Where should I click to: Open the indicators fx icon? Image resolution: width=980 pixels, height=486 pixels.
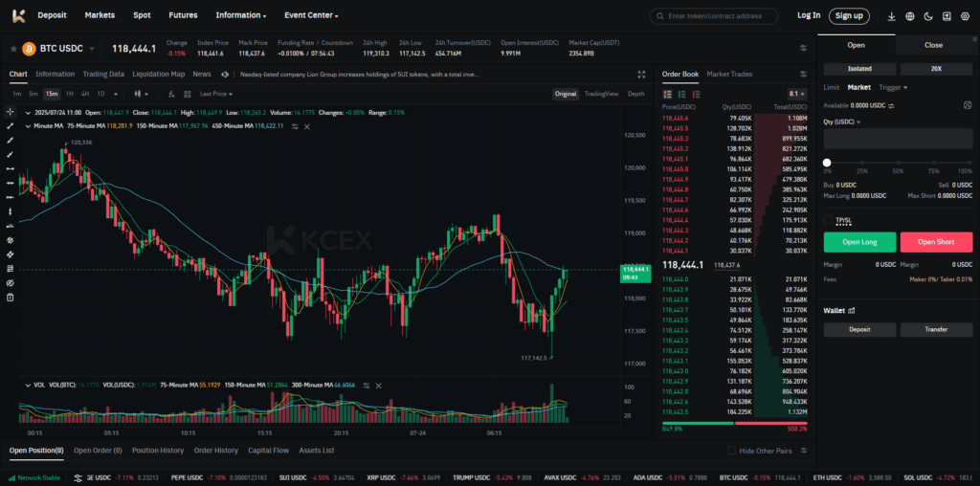click(171, 95)
